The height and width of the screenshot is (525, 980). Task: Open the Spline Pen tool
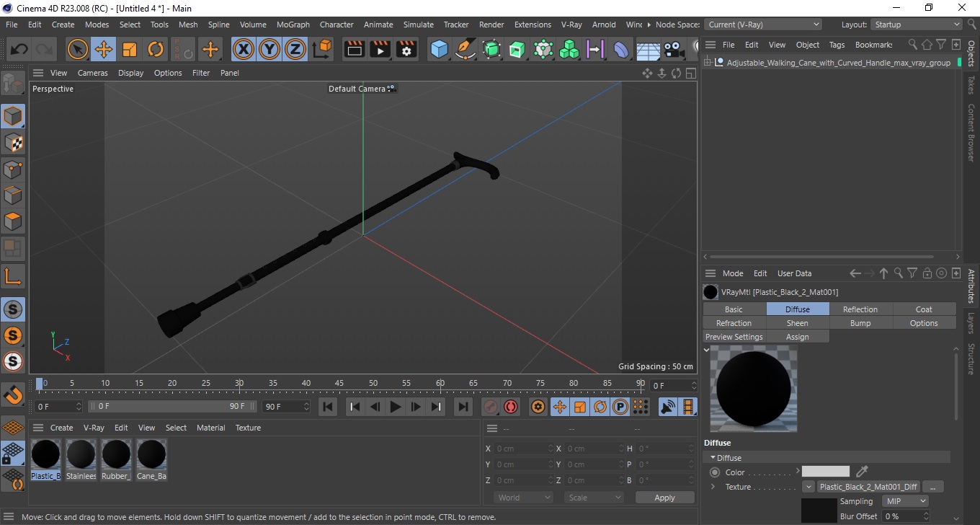click(465, 50)
